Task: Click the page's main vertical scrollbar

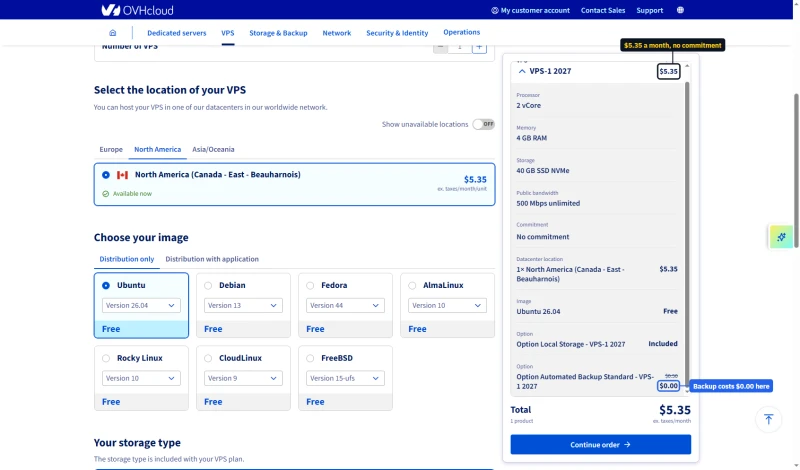Action: pyautogui.click(x=796, y=171)
